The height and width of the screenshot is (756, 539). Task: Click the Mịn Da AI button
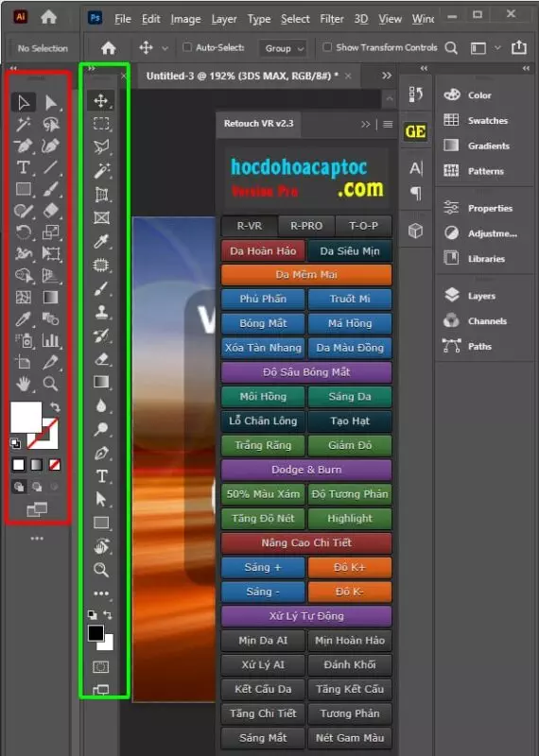coord(263,641)
